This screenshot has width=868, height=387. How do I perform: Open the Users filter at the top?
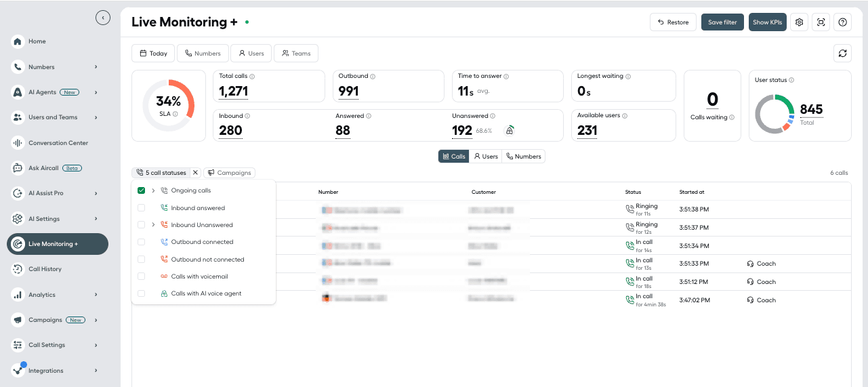[251, 54]
